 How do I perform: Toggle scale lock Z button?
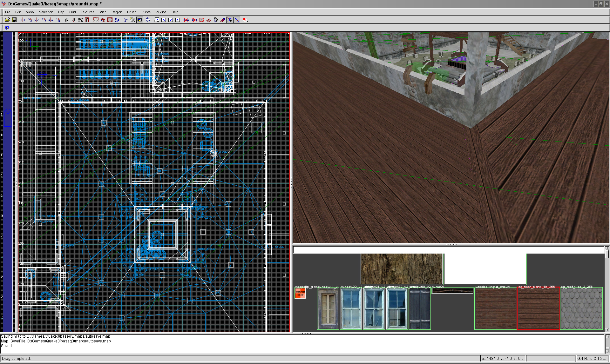[x=177, y=20]
